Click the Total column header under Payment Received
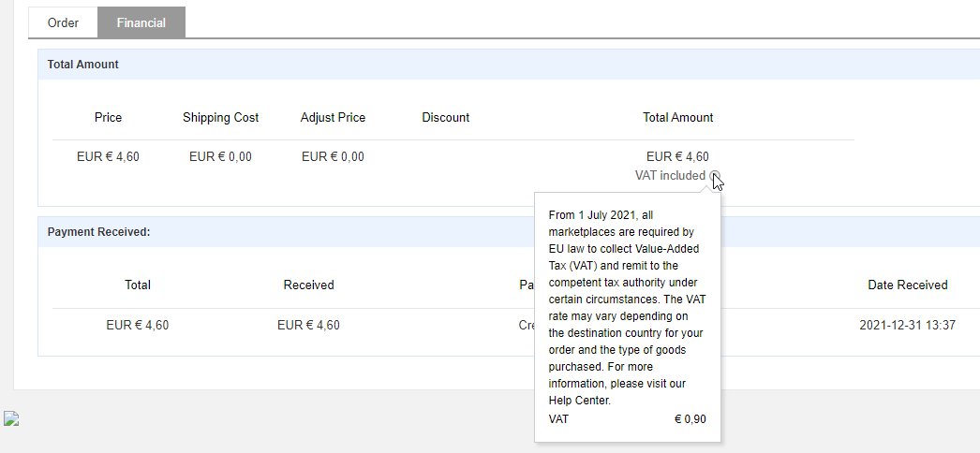This screenshot has height=453, width=980. (x=138, y=285)
